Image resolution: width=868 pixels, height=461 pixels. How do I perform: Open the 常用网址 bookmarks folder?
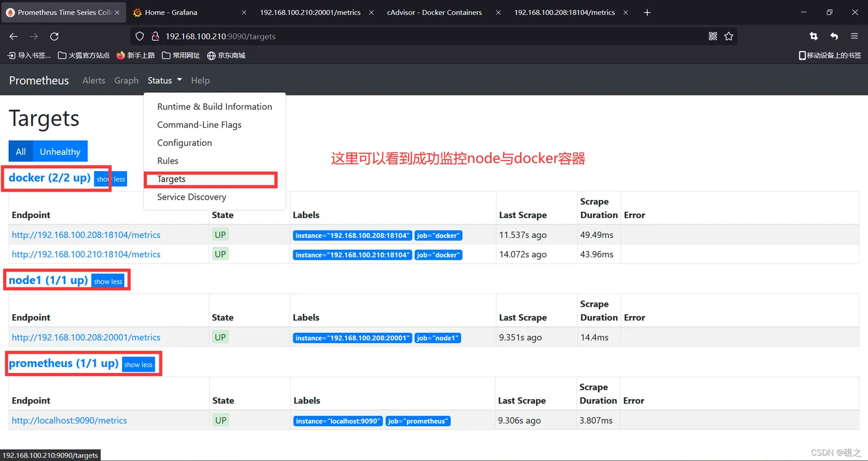(x=181, y=55)
